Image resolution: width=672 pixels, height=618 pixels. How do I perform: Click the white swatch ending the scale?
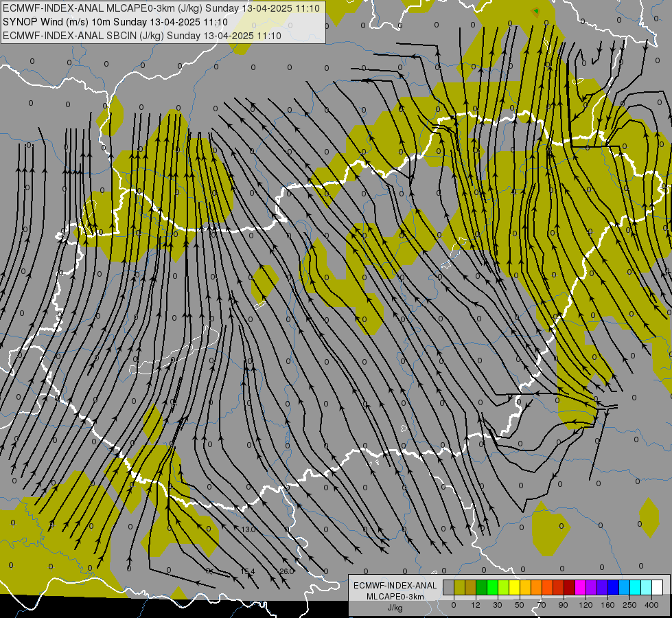(657, 587)
